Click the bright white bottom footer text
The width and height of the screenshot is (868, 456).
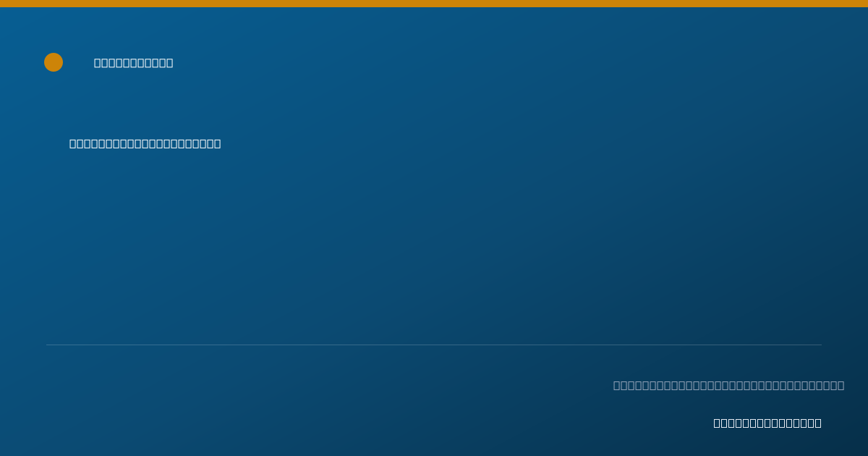[x=767, y=423]
